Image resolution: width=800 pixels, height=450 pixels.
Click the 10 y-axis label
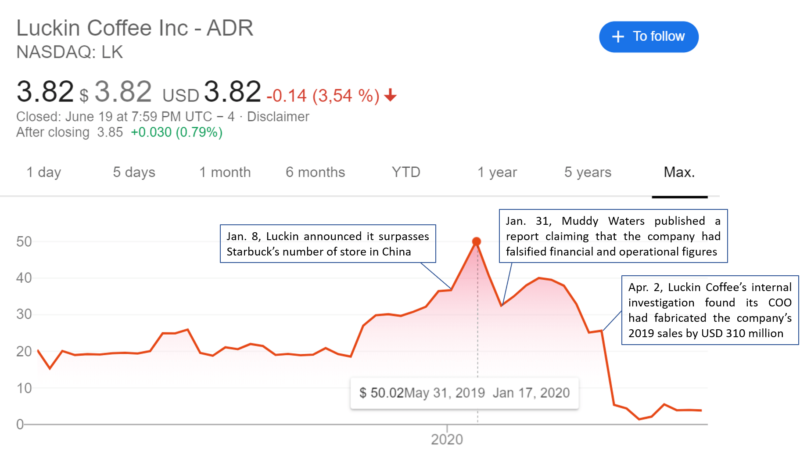(x=24, y=388)
